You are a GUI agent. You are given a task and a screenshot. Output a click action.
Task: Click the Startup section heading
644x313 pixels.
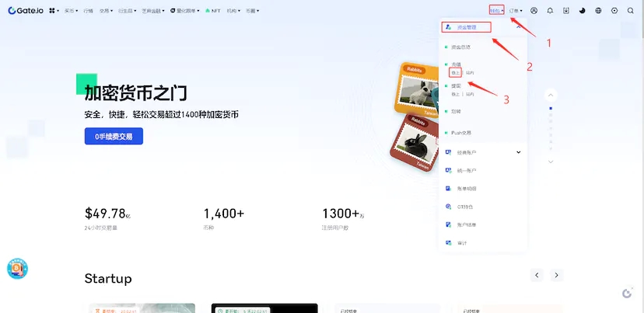(108, 279)
